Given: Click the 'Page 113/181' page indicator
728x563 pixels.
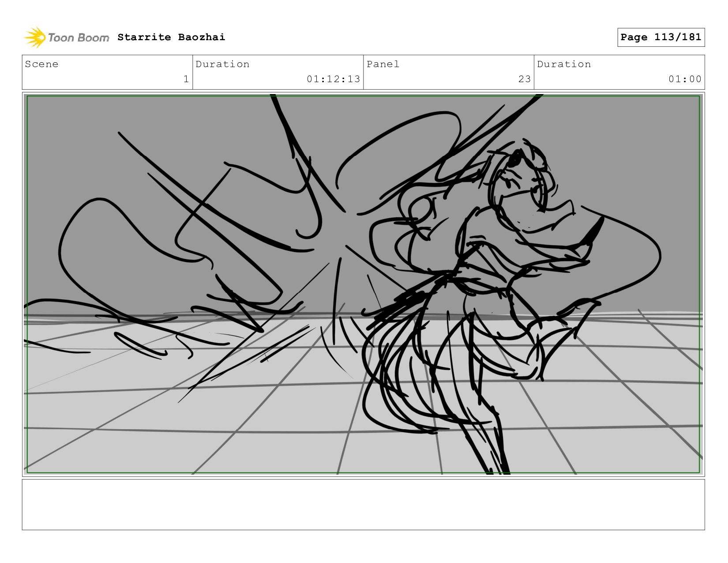Looking at the screenshot, I should (x=660, y=37).
